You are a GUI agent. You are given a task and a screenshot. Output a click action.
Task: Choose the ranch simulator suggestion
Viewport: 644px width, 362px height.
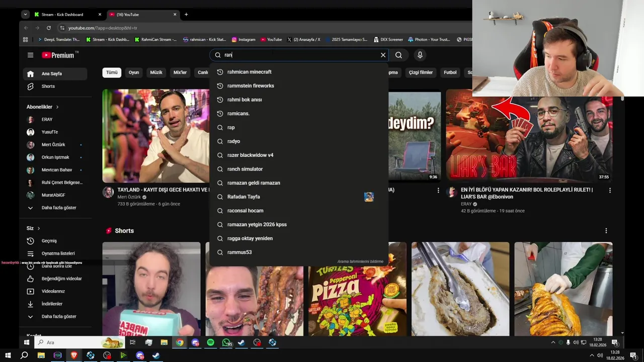click(299, 169)
